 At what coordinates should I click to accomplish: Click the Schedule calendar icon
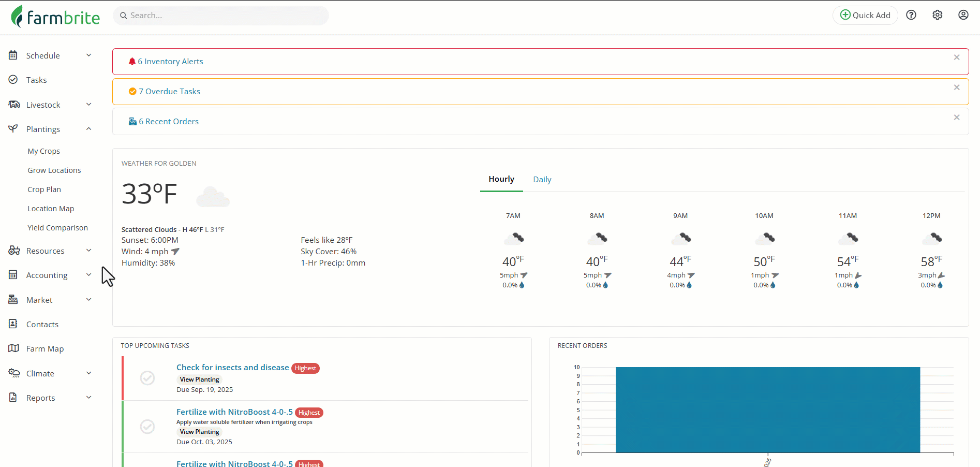pos(13,55)
